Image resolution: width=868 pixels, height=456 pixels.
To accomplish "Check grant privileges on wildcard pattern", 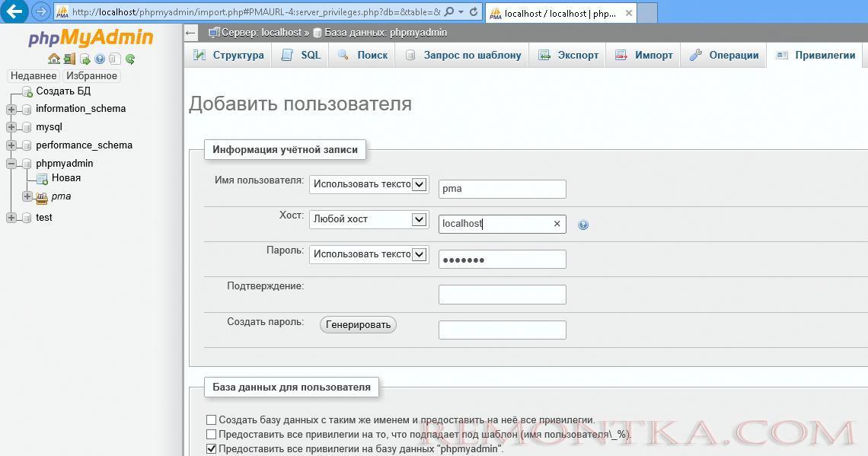I will (211, 435).
